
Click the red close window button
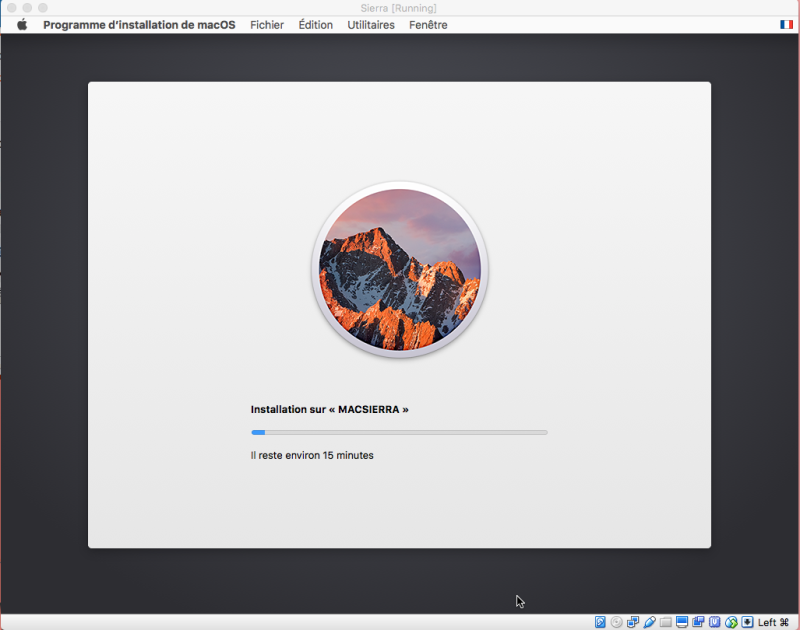tap(12, 8)
